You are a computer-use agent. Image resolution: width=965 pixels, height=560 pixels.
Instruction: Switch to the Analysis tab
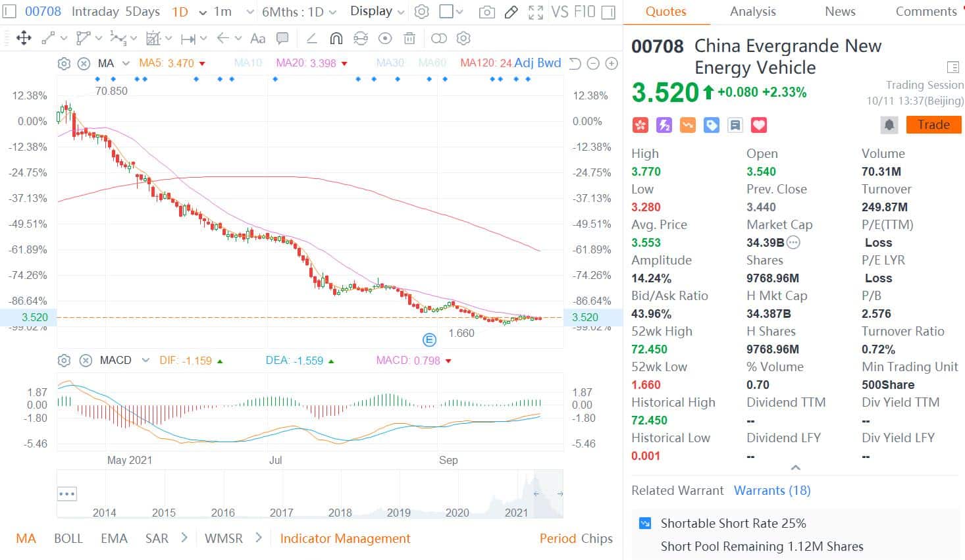(752, 11)
